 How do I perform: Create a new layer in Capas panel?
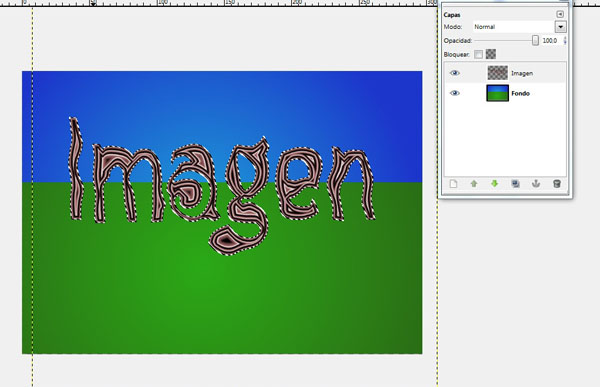pos(453,184)
